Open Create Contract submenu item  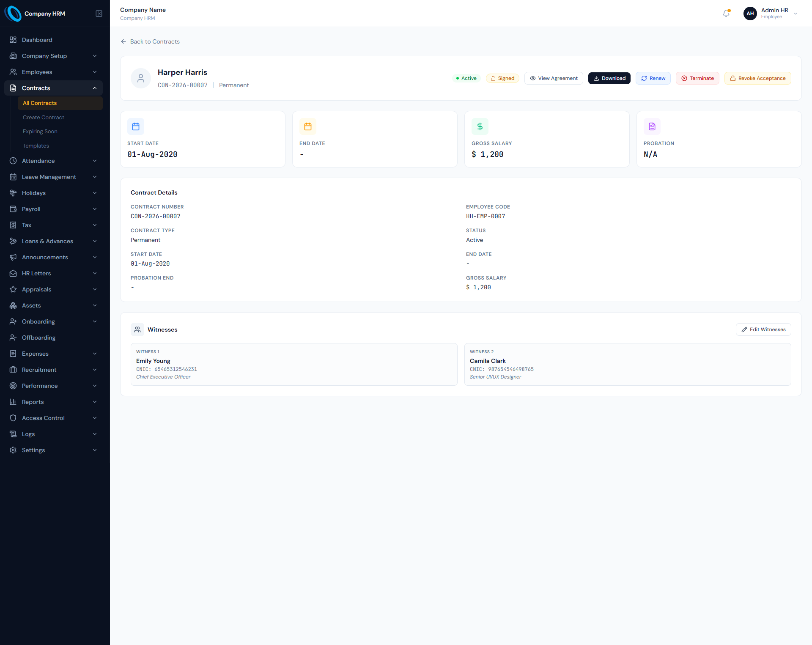click(60, 118)
